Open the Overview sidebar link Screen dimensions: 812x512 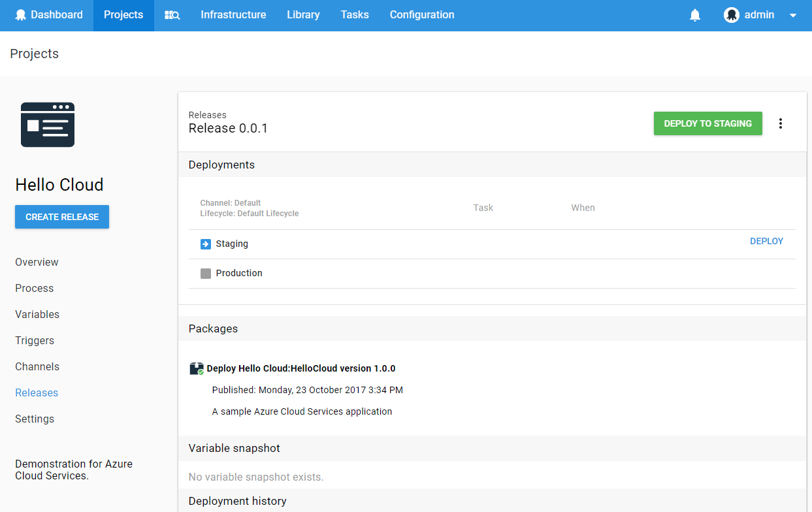coord(37,263)
